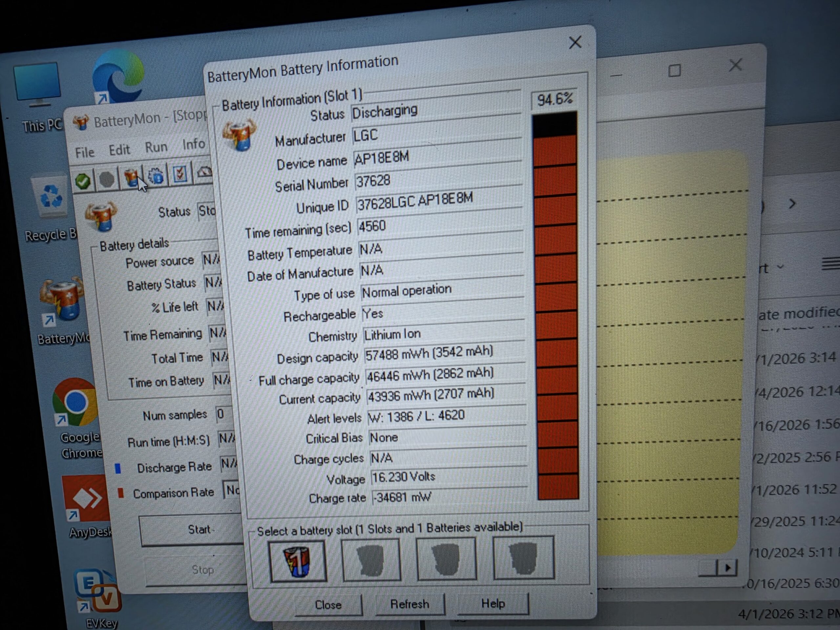Click the checklist toolbar icon in BatteryMon
This screenshot has width=840, height=630.
(179, 174)
